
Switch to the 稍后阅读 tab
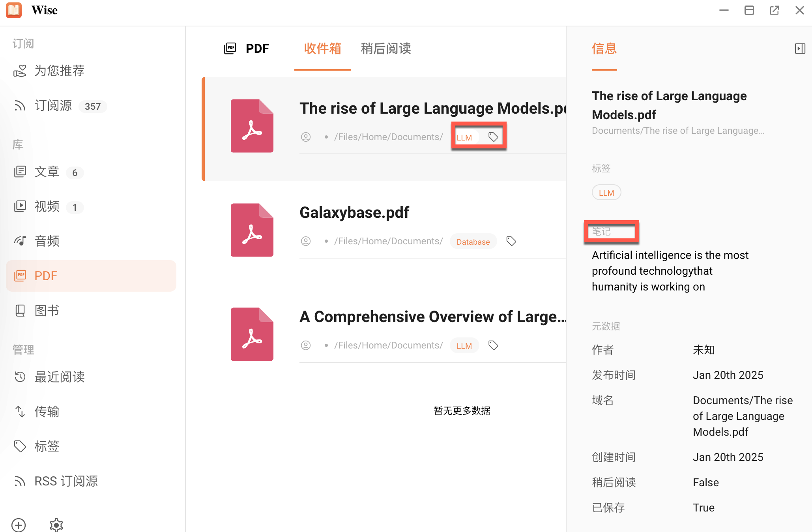(x=386, y=49)
